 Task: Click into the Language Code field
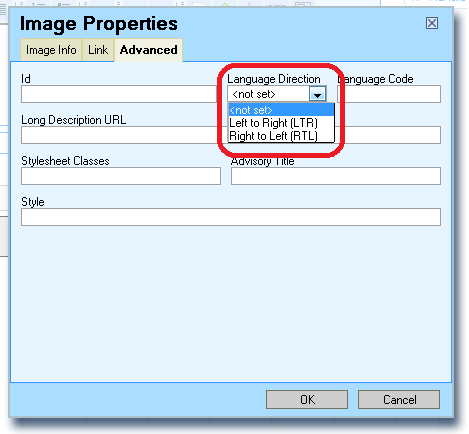click(389, 94)
